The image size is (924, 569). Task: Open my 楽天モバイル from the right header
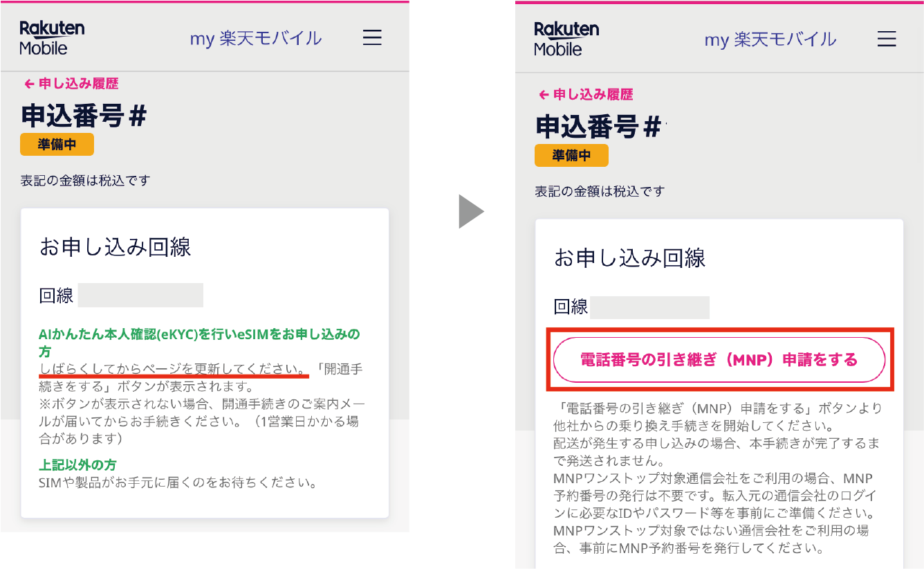click(770, 42)
